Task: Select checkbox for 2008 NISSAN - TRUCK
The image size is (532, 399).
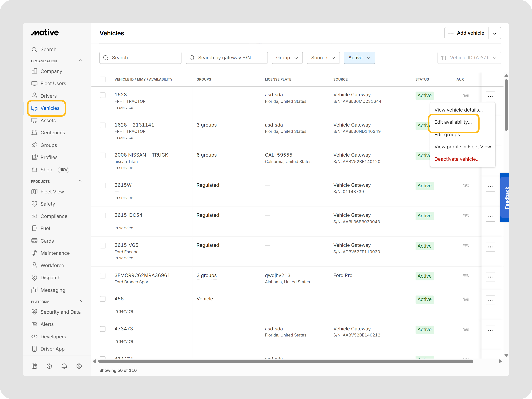Action: (103, 155)
